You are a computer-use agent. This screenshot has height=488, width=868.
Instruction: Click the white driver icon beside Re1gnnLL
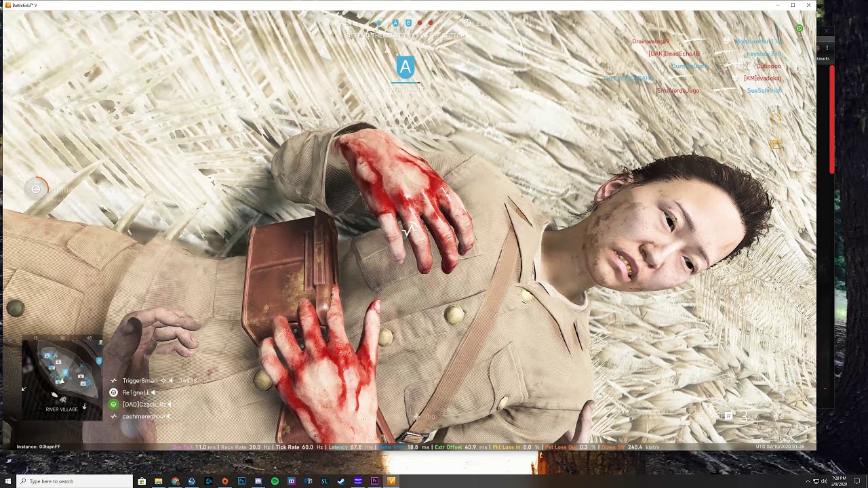point(114,392)
